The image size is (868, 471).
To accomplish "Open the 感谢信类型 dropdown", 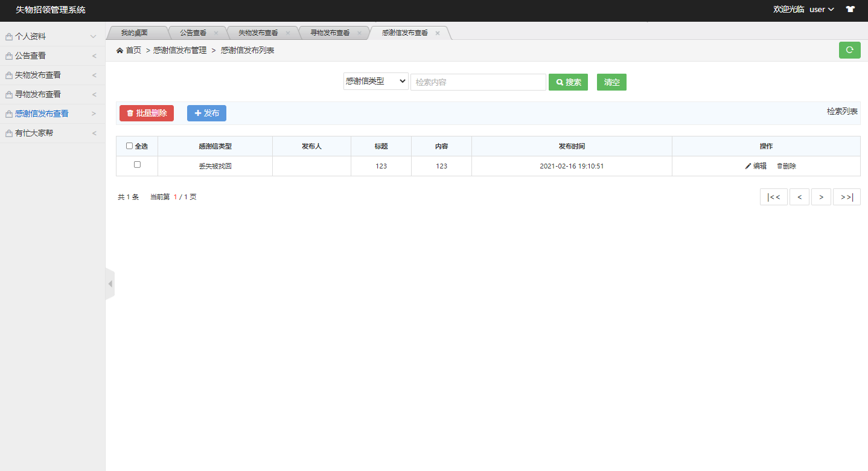I will pyautogui.click(x=376, y=81).
